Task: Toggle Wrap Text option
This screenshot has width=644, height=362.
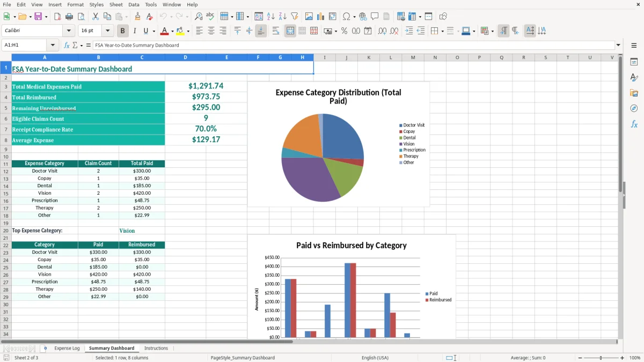Action: [x=276, y=31]
